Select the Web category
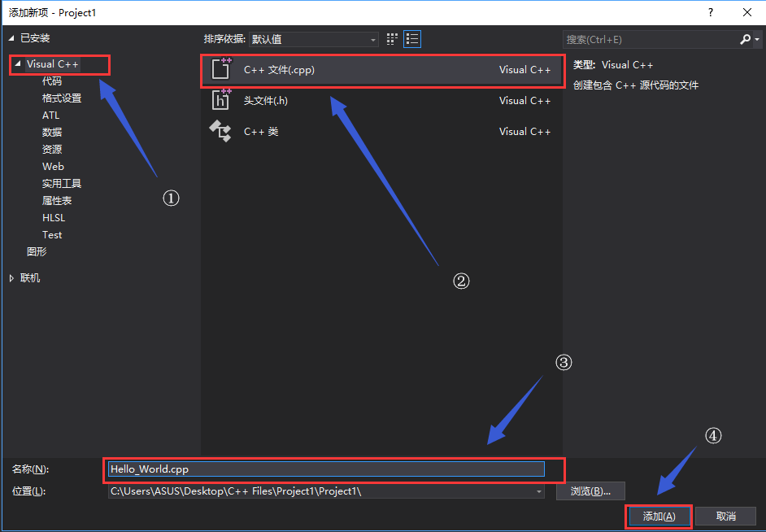This screenshot has width=766, height=532. [53, 167]
